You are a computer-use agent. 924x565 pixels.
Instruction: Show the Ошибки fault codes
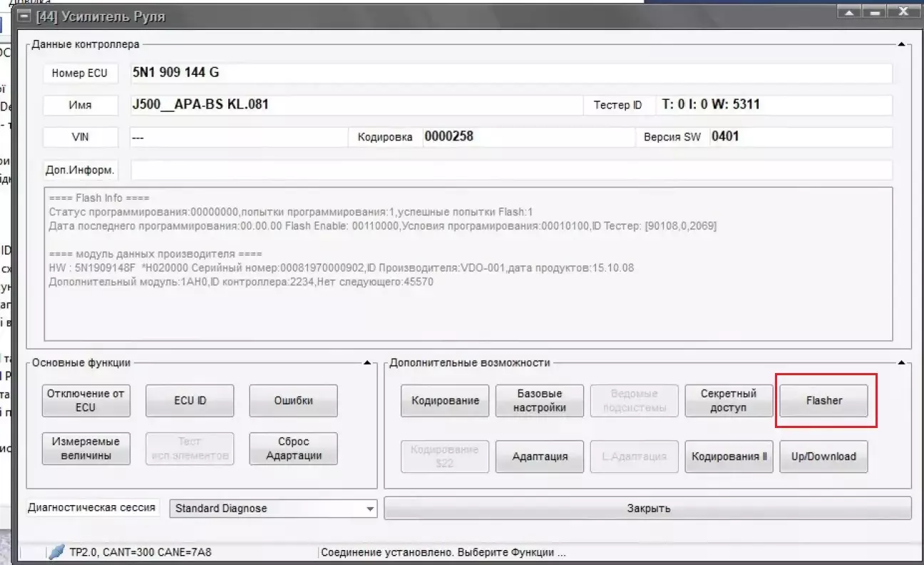point(293,400)
